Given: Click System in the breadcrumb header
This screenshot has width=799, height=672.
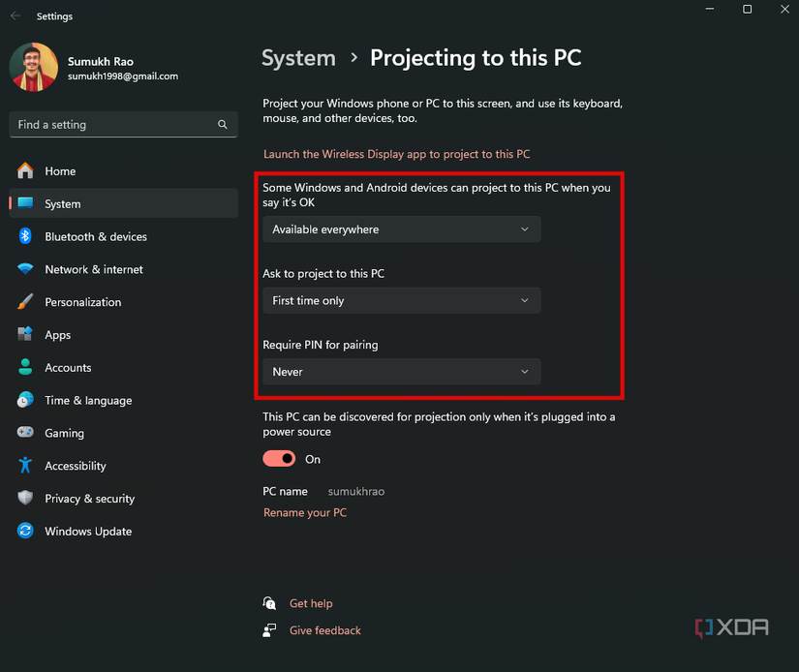Looking at the screenshot, I should pos(298,58).
